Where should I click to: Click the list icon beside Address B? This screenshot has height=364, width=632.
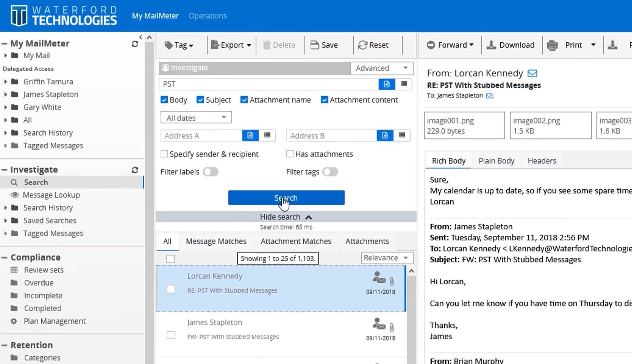coord(402,135)
